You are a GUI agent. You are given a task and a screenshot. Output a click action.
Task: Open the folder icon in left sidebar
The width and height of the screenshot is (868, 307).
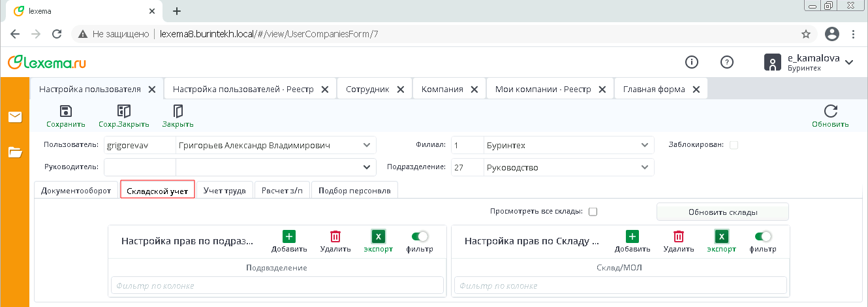(15, 152)
